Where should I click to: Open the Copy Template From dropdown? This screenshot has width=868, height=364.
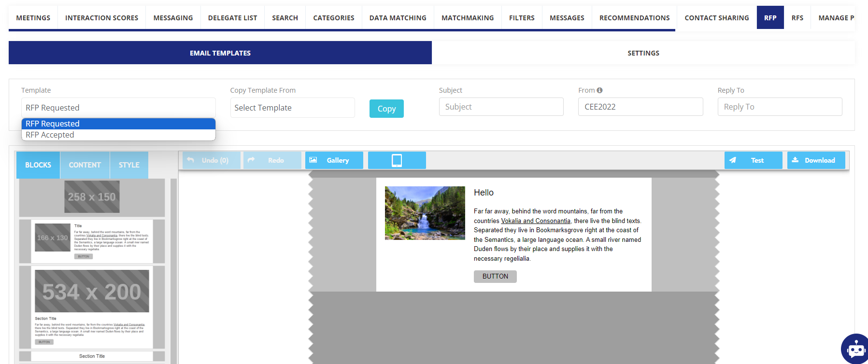292,108
